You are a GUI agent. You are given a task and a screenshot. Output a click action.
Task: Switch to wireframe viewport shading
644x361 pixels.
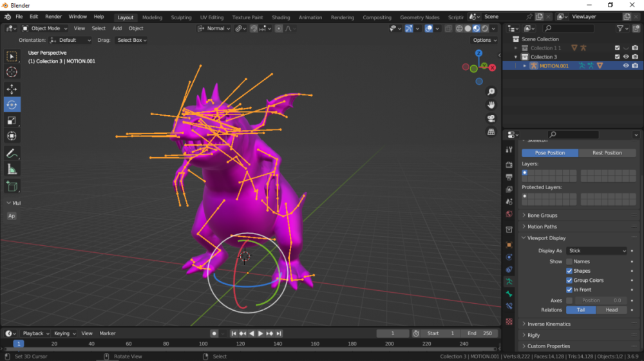459,28
